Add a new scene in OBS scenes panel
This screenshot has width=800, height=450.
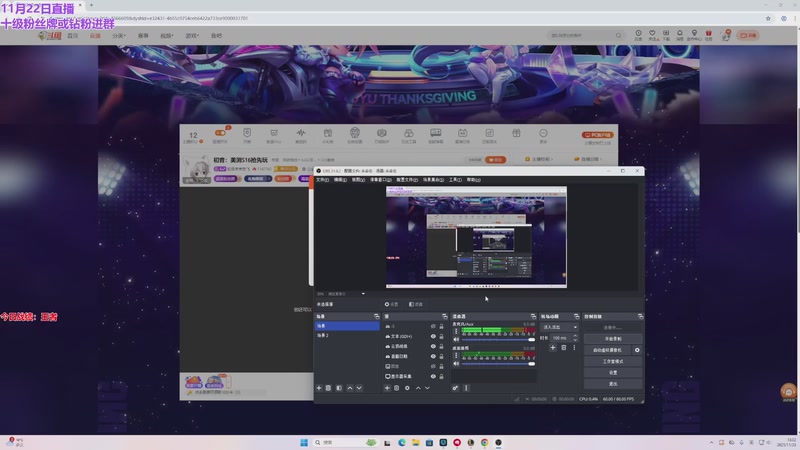point(319,388)
